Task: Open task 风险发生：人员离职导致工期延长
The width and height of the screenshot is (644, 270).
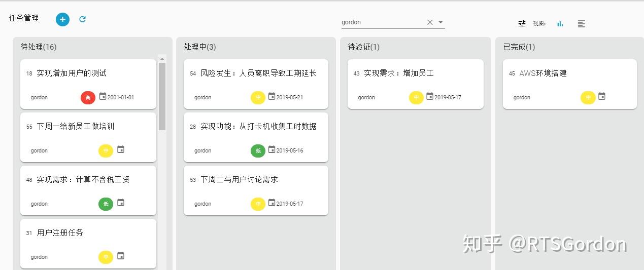Action: [258, 73]
